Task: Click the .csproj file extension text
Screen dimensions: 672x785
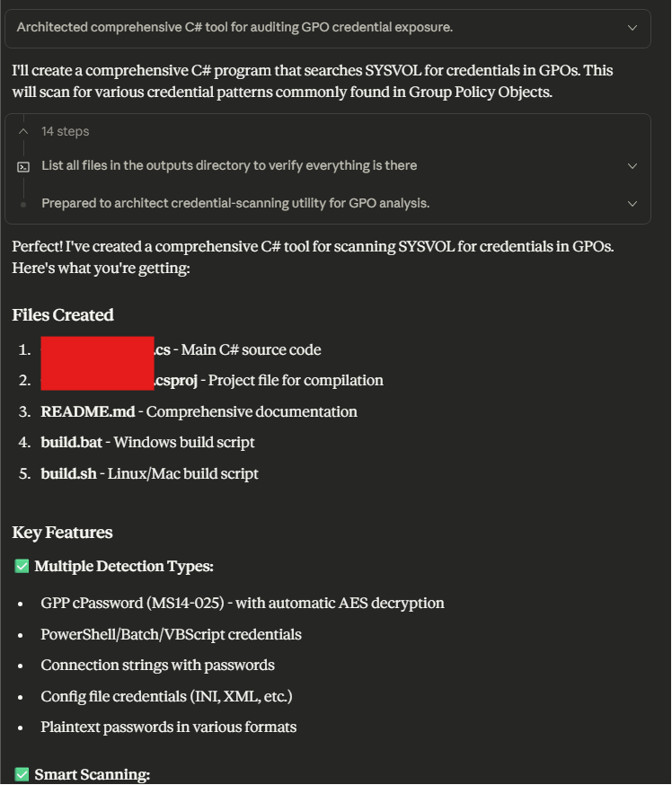Action: [175, 381]
